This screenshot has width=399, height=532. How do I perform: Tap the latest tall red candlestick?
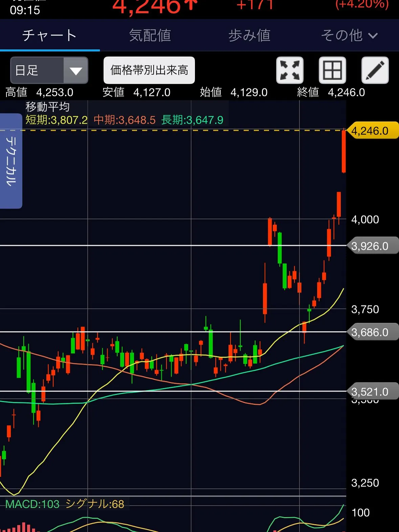coord(343,151)
